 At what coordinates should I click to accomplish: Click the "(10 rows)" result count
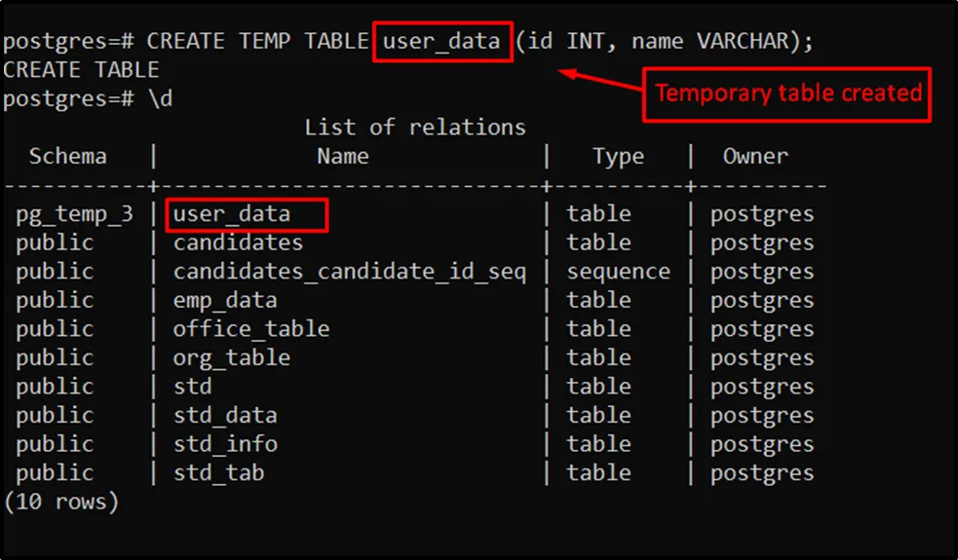pos(61,503)
